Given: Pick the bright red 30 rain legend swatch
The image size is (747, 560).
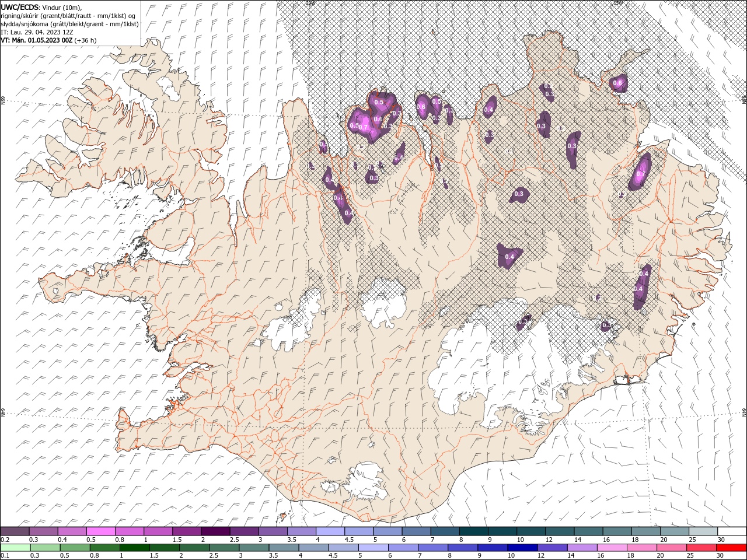Looking at the screenshot, I should click(731, 547).
